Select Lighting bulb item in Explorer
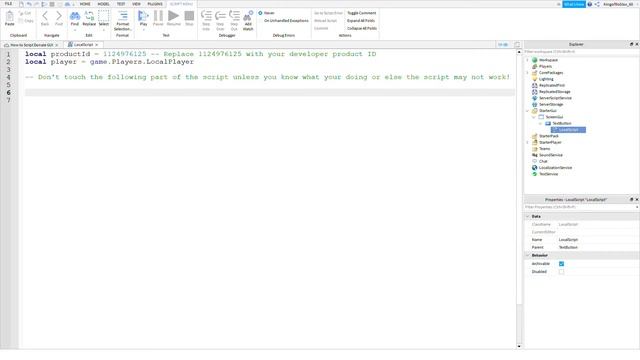 [546, 79]
